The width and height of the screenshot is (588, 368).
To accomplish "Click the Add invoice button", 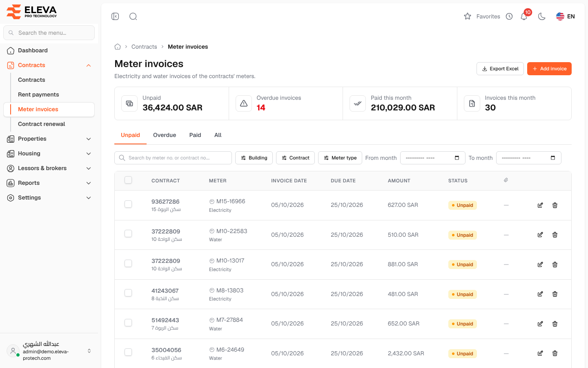I will coord(549,69).
